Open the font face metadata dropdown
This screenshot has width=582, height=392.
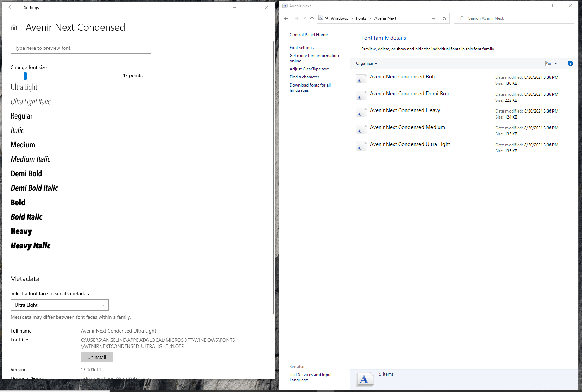tap(60, 305)
